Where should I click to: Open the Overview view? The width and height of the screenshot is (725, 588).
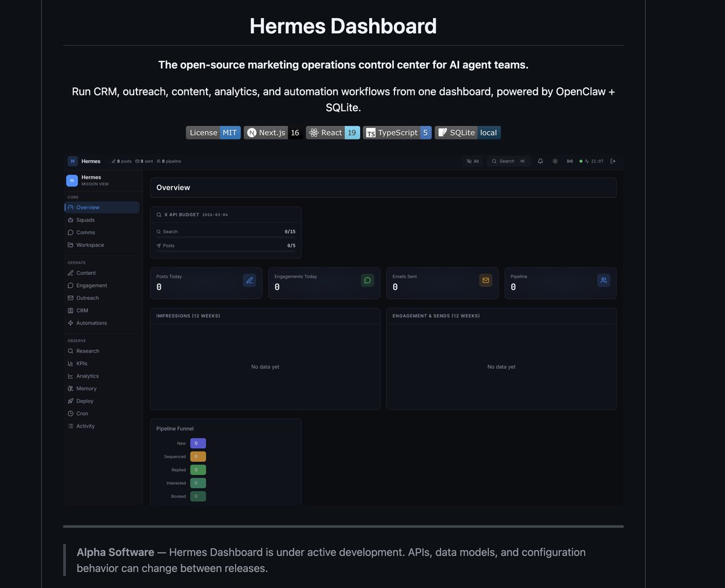click(88, 207)
